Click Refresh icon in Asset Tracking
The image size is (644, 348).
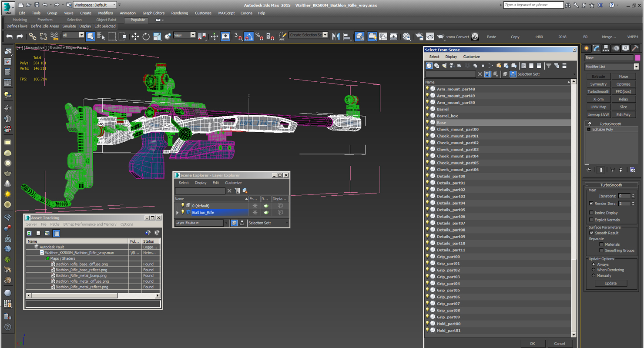point(29,234)
